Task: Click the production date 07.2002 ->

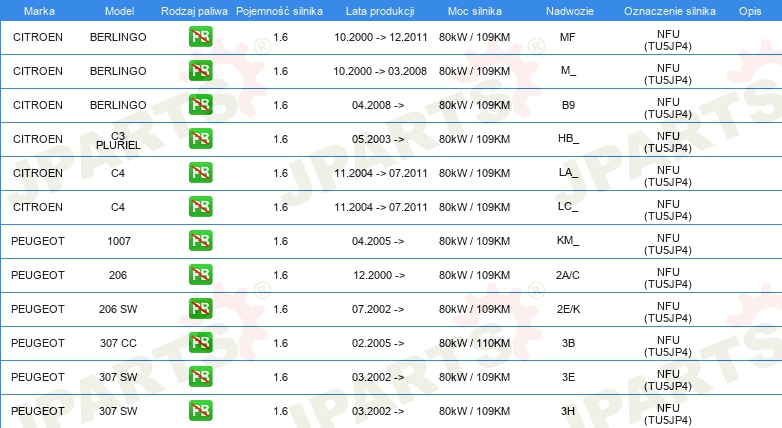Action: [x=378, y=309]
